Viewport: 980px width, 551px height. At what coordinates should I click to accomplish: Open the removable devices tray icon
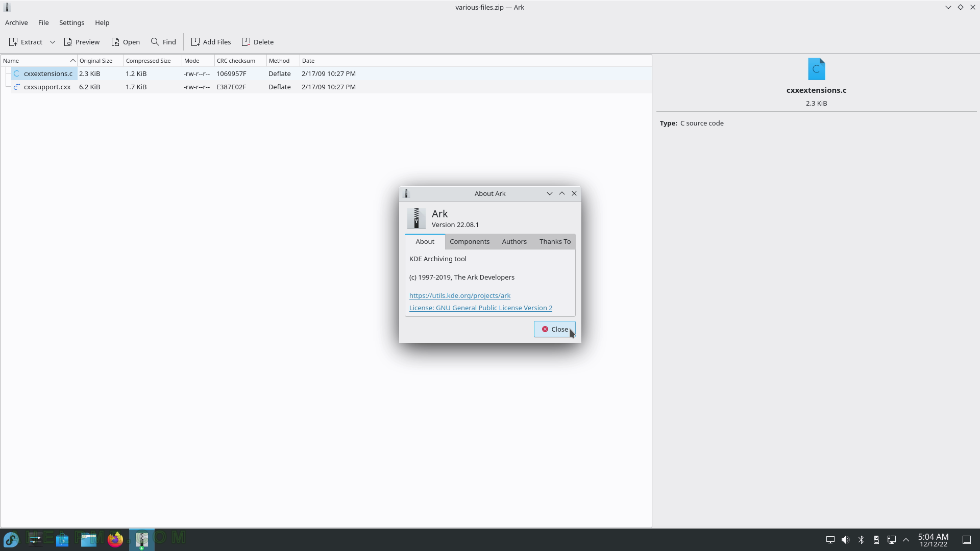tap(876, 540)
